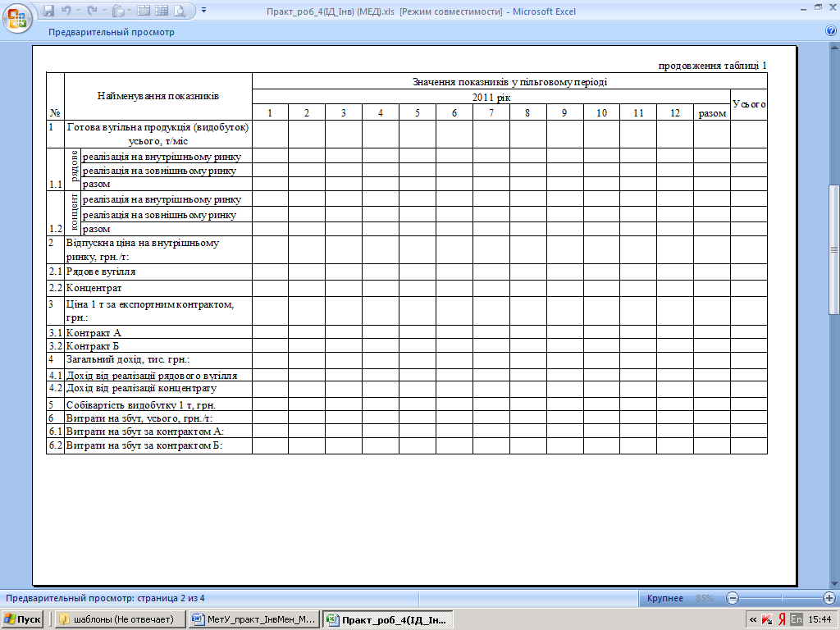Click the Усього column header
Viewport: 840px width, 630px height.
click(749, 104)
